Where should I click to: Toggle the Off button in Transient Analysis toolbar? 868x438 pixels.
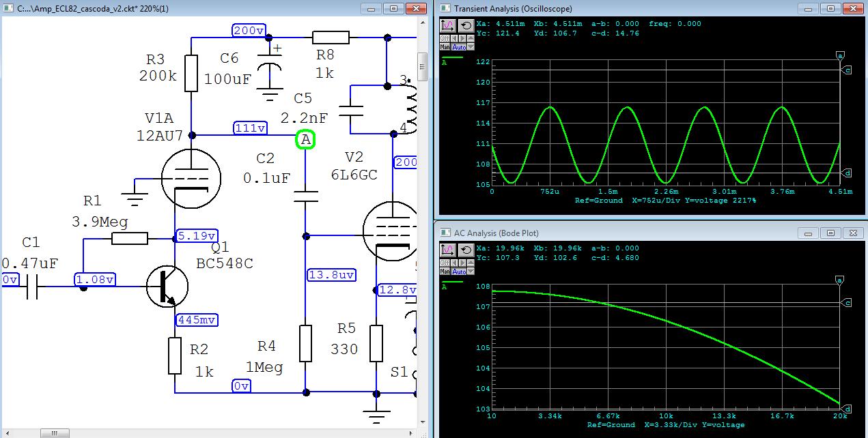click(445, 38)
